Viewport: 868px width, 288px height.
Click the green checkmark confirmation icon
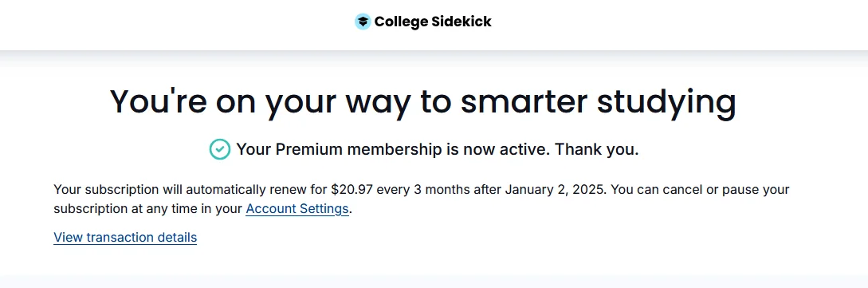pyautogui.click(x=220, y=149)
